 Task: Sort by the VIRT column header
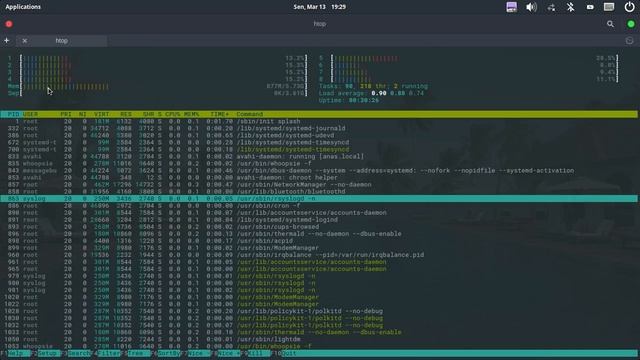102,114
